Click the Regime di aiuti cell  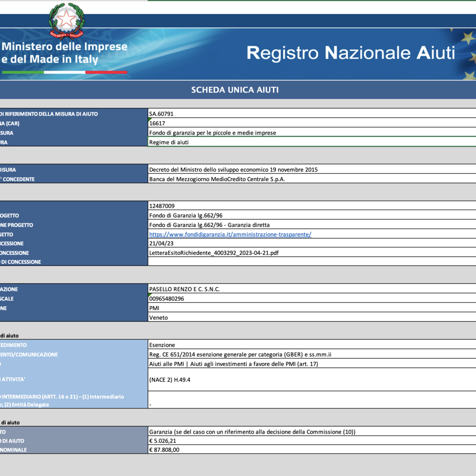click(x=311, y=142)
